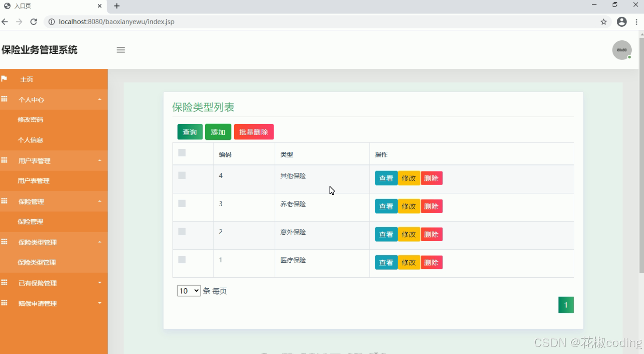This screenshot has width=644, height=354.
Task: Open 修改密码 in sidebar
Action: click(x=30, y=120)
